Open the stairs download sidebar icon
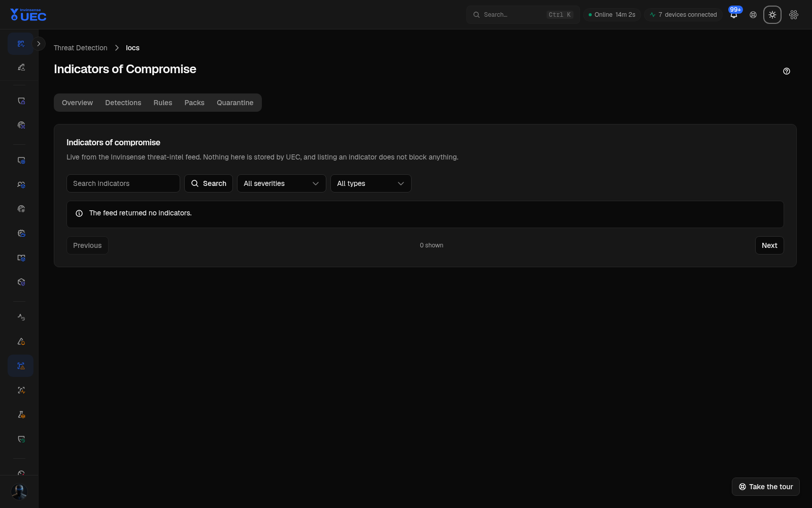The width and height of the screenshot is (812, 508). pos(21,67)
